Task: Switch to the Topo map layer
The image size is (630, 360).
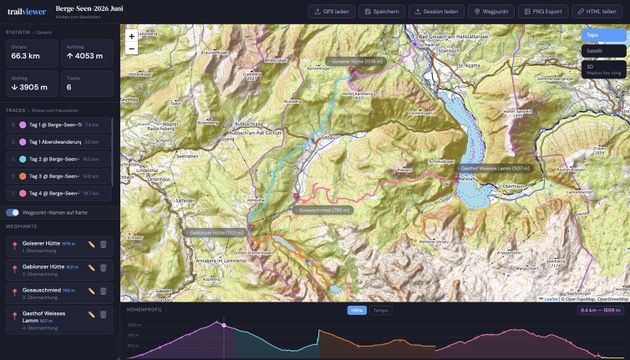Action: pos(603,35)
